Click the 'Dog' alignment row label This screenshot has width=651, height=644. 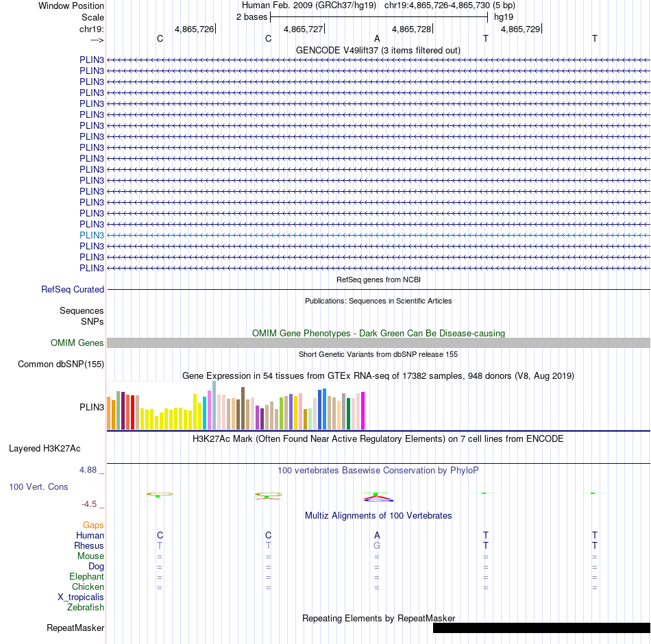(x=97, y=567)
